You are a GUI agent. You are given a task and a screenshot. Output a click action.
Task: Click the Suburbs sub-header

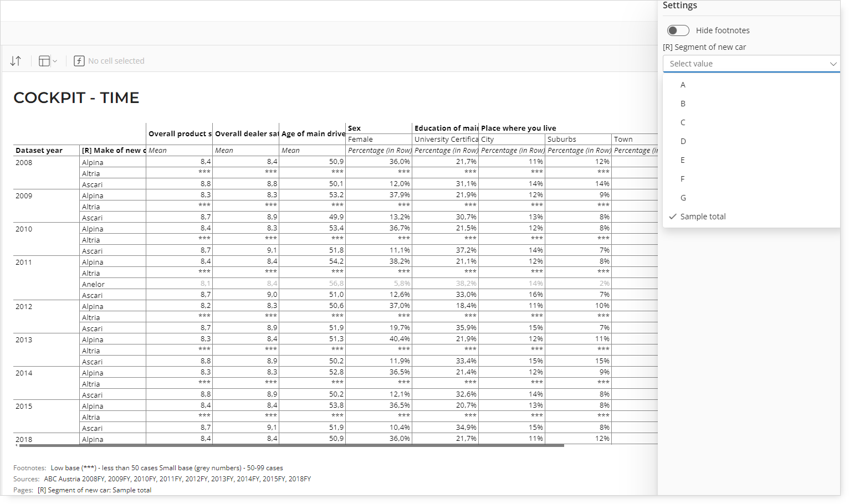coord(579,140)
